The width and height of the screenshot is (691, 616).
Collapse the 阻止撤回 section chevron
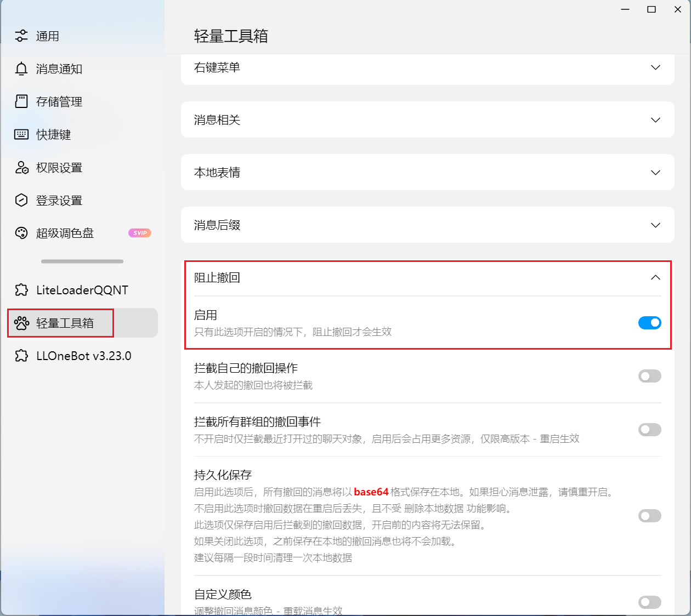[x=655, y=277]
